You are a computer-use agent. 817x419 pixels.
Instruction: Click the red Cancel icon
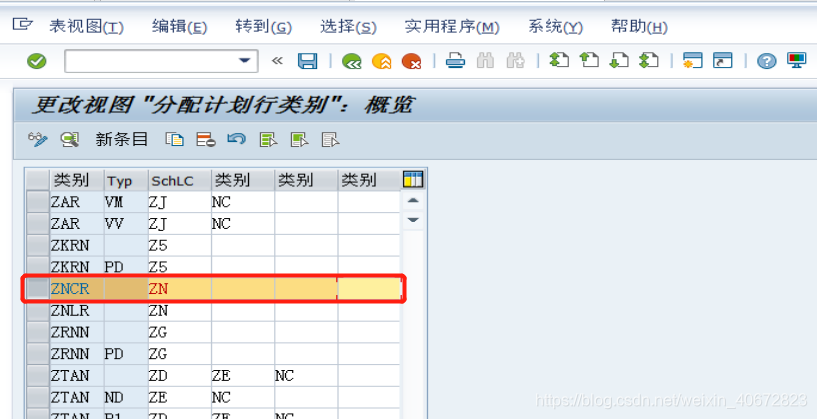[411, 62]
